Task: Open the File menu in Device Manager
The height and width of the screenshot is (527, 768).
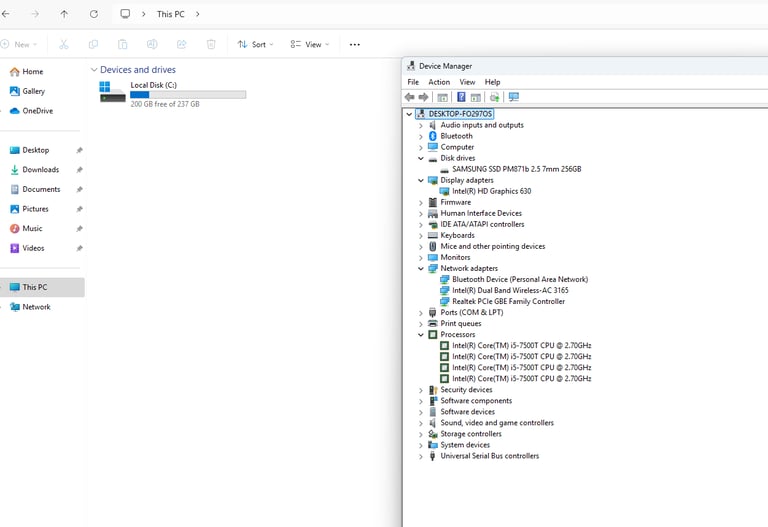Action: coord(413,82)
